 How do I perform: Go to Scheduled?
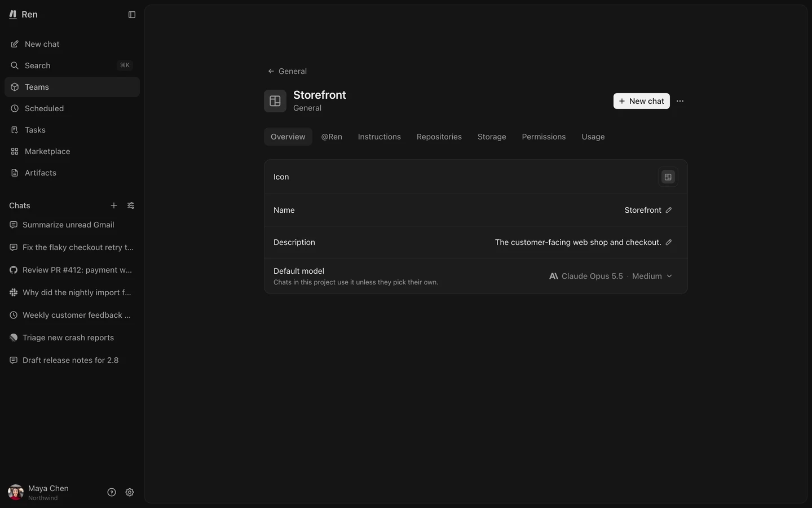tap(72, 108)
